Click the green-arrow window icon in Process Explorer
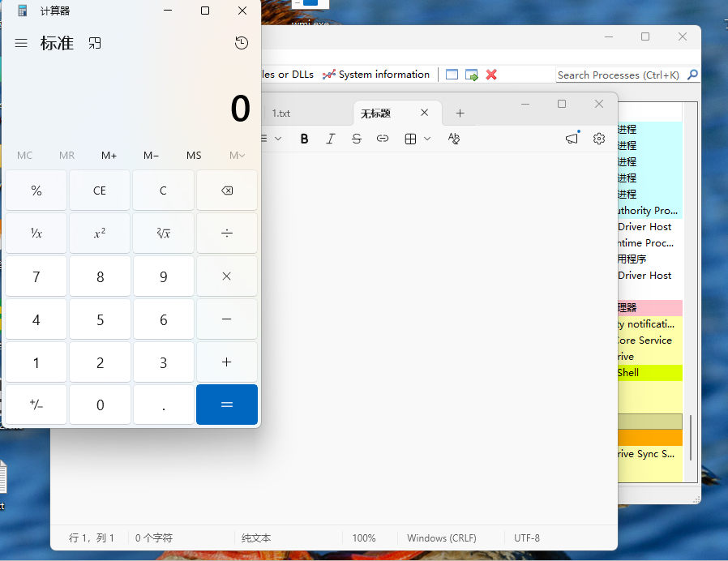The image size is (728, 561). click(472, 75)
